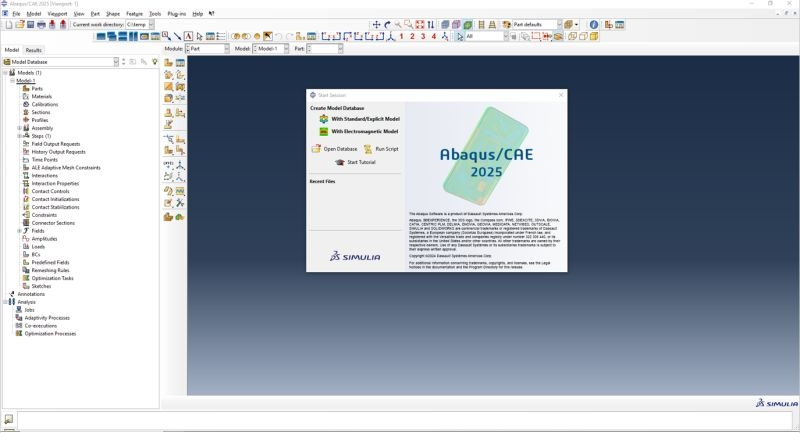Switch to the Results tab
800x433 pixels.
tap(34, 50)
